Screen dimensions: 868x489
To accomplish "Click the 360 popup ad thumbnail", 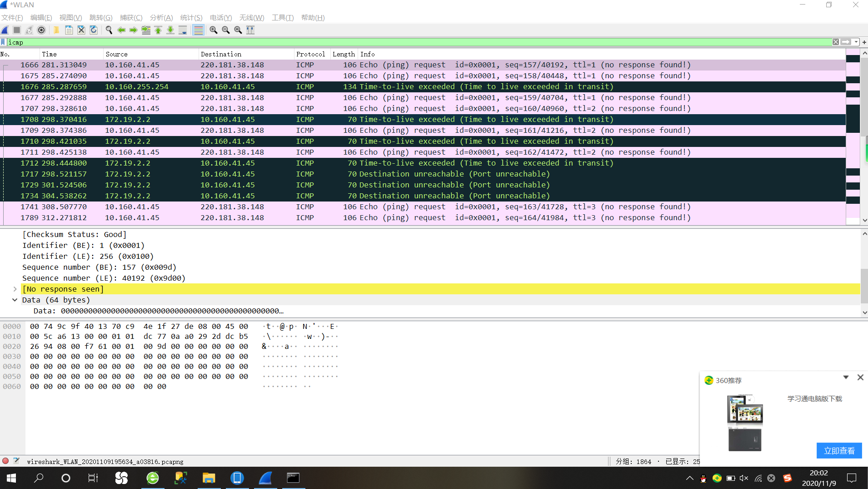I will (x=745, y=423).
